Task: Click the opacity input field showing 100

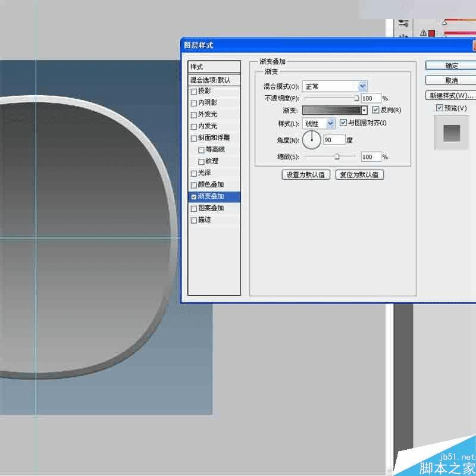Action: (x=371, y=98)
